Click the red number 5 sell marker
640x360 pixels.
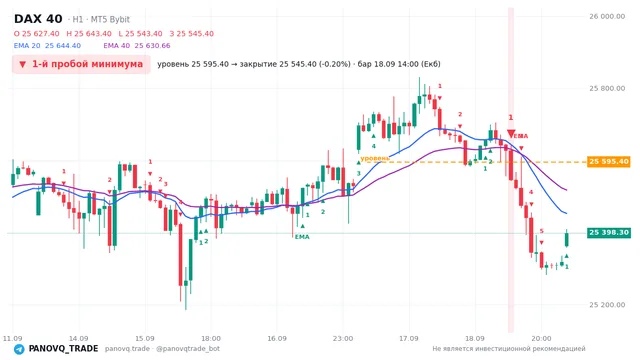tap(542, 231)
